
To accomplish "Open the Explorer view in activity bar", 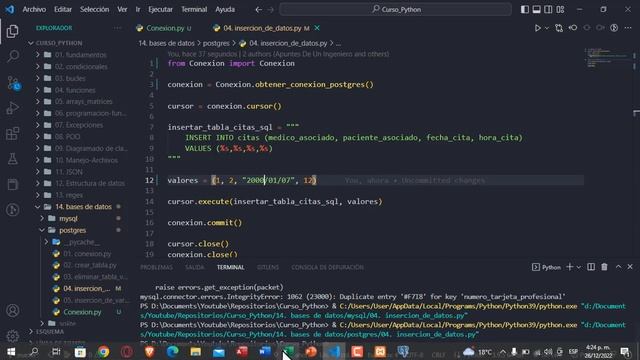I will coord(13,31).
